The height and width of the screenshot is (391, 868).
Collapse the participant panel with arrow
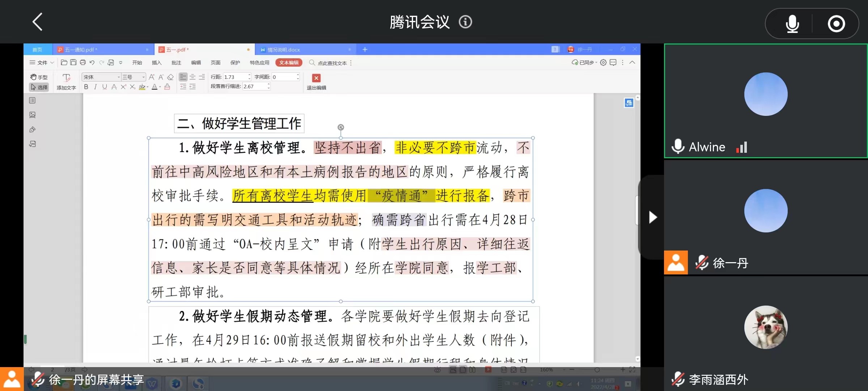[652, 217]
